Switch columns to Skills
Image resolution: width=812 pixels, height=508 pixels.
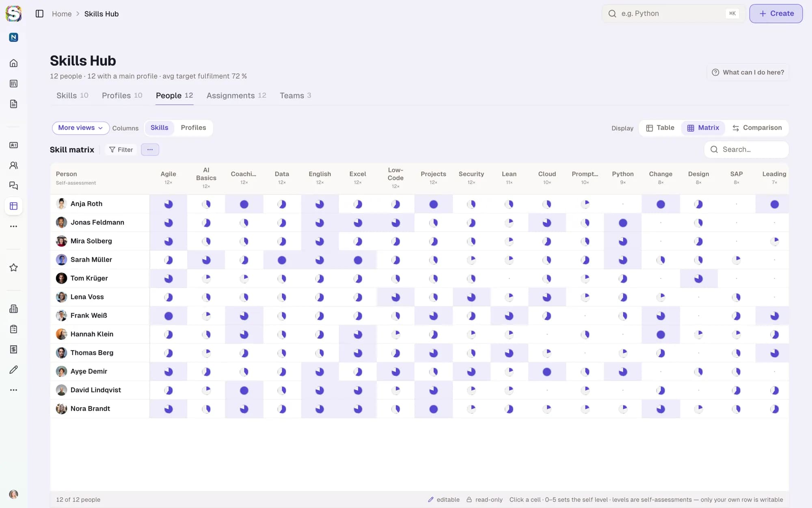(159, 128)
